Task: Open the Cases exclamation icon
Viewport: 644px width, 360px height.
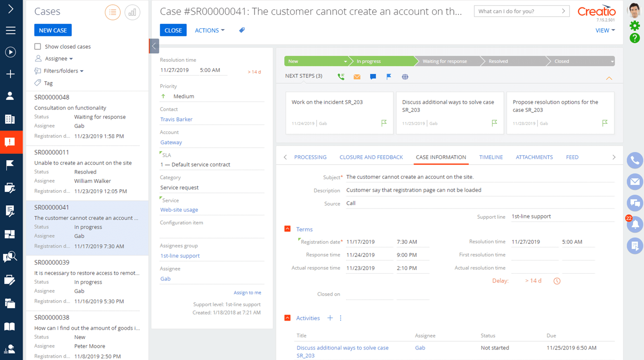Action: (x=10, y=142)
